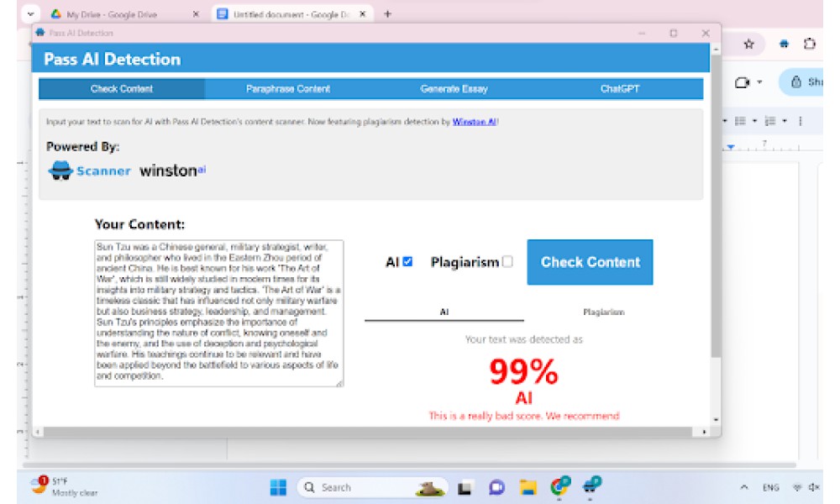Click the horizontal scrollbar of the popup
Screen dimensions: 840x504
(x=368, y=432)
